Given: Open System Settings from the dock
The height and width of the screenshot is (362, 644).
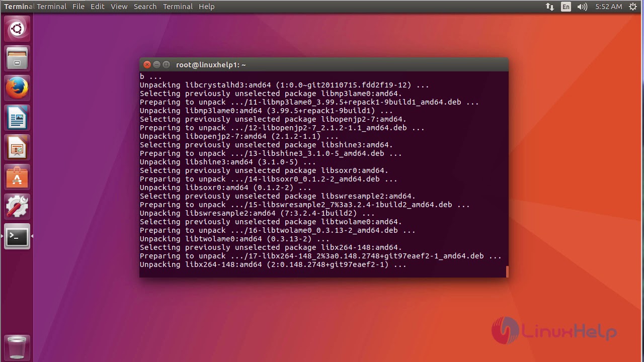Looking at the screenshot, I should point(17,207).
